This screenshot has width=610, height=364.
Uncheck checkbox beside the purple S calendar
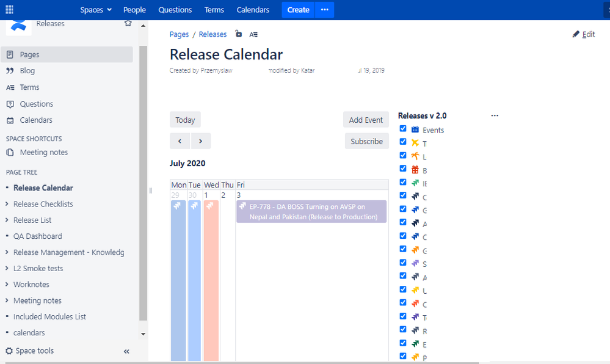pyautogui.click(x=403, y=263)
